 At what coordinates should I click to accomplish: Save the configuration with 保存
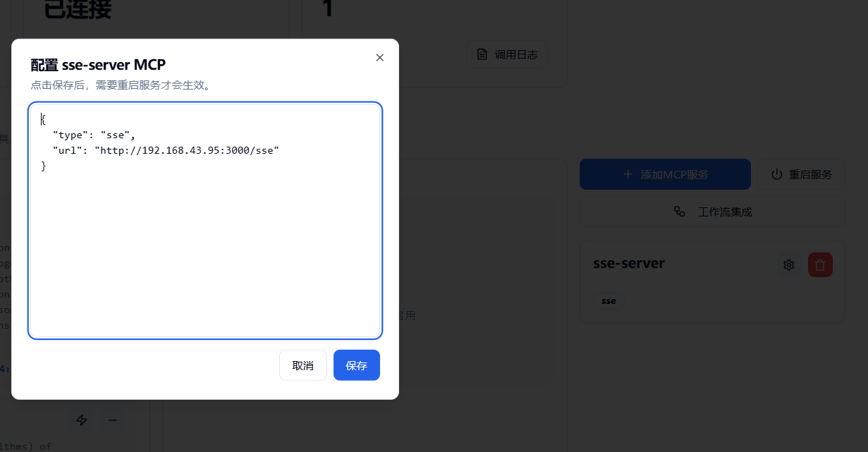click(x=357, y=365)
